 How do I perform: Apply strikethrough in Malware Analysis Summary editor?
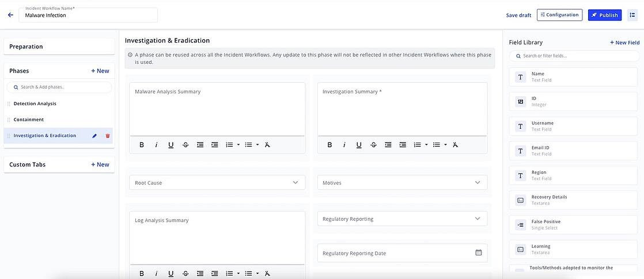185,145
